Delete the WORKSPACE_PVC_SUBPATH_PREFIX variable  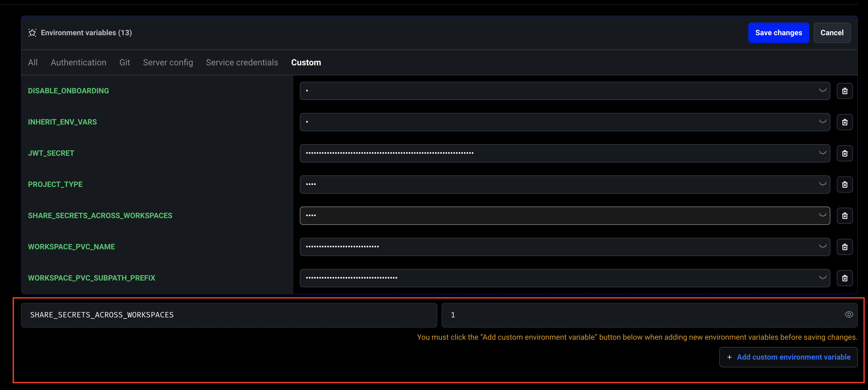click(x=844, y=278)
